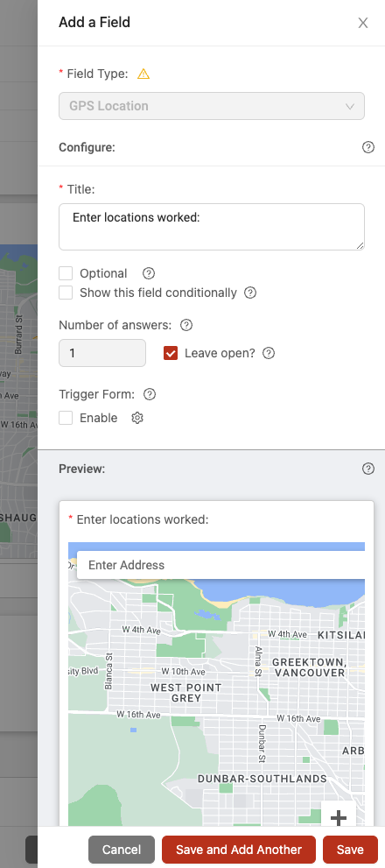The height and width of the screenshot is (868, 385).
Task: Check Show this field conditionally box
Action: coord(66,293)
